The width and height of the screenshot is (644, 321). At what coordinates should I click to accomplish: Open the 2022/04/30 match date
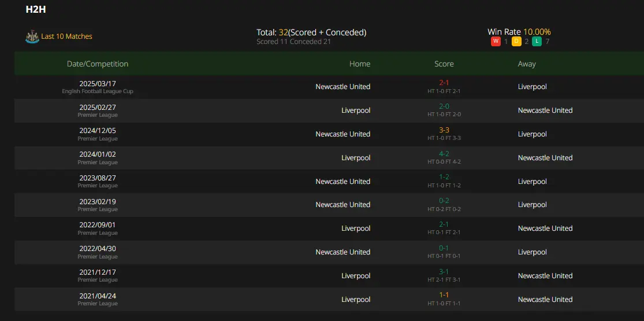click(98, 249)
